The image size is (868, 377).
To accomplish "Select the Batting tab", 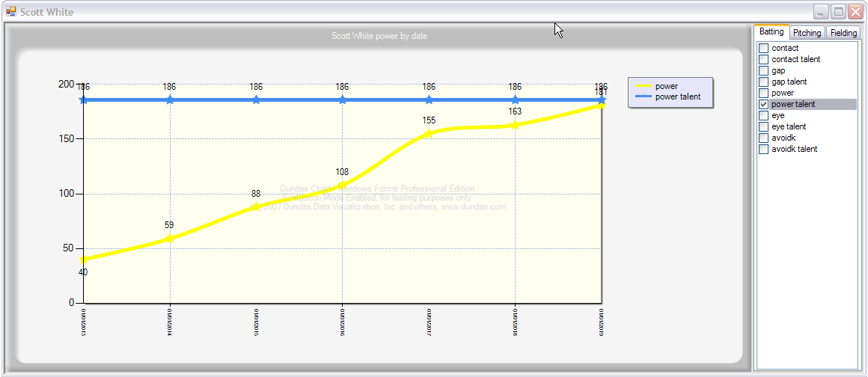I will coord(771,31).
